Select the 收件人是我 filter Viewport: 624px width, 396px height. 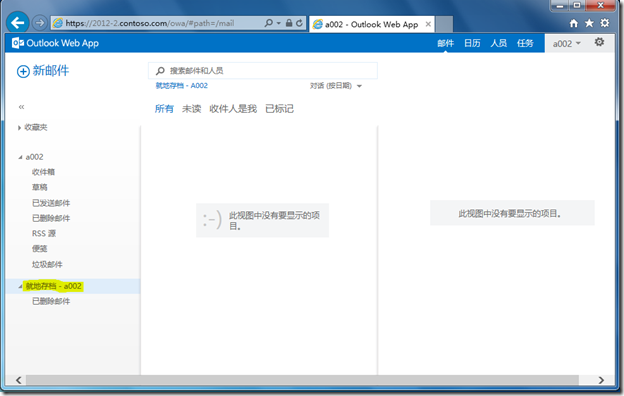coord(233,109)
